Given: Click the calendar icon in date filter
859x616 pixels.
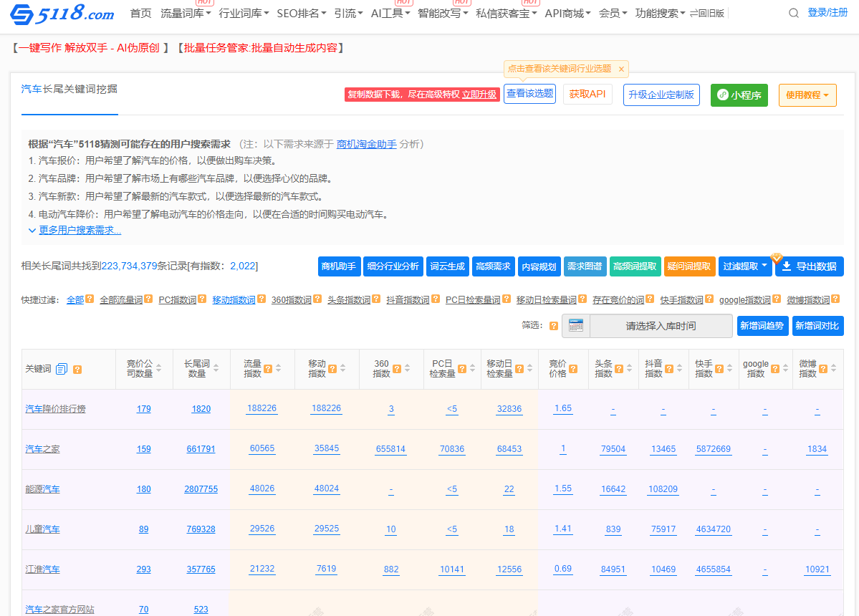Looking at the screenshot, I should [x=575, y=326].
